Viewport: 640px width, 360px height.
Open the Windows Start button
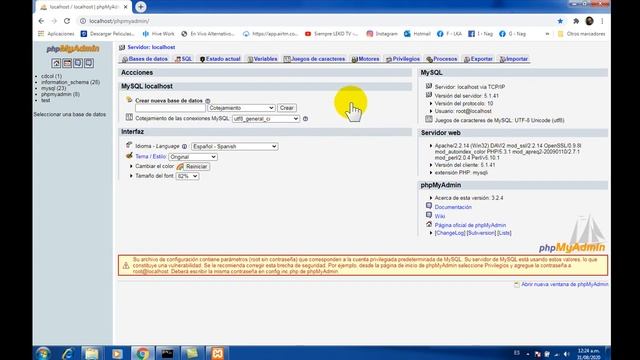(x=43, y=353)
